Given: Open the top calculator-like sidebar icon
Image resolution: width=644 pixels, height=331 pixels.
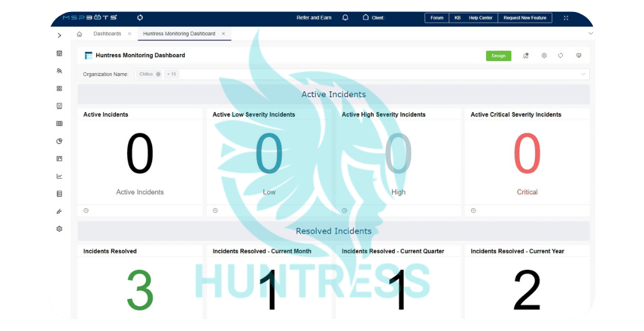Looking at the screenshot, I should (x=59, y=53).
